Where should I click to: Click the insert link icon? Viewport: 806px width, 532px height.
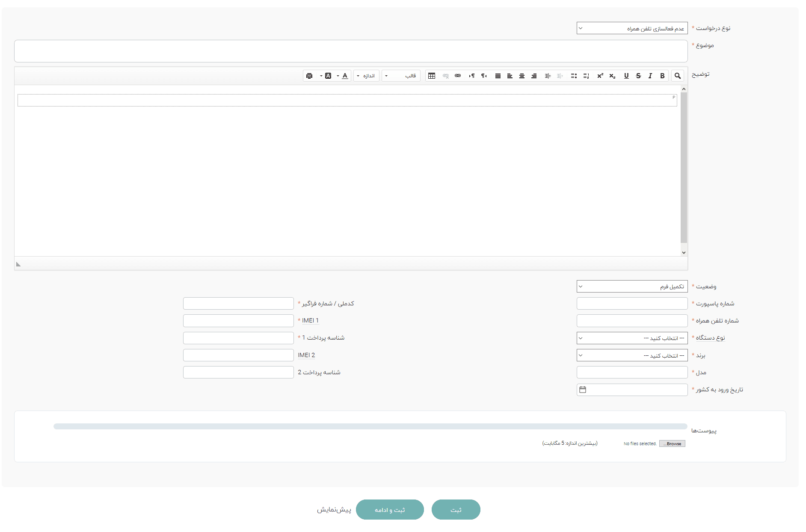point(458,76)
